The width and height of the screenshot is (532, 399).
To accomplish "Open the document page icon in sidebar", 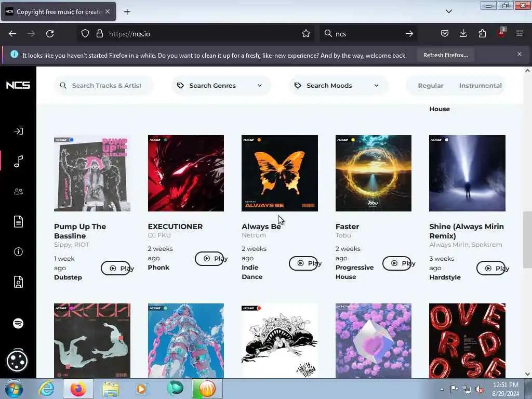I will [18, 221].
